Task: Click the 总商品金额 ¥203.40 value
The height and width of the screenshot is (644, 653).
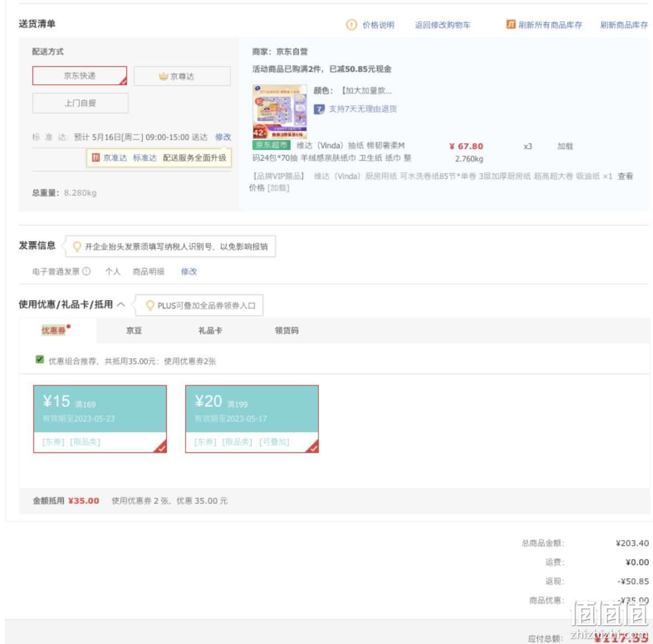Action: 632,543
